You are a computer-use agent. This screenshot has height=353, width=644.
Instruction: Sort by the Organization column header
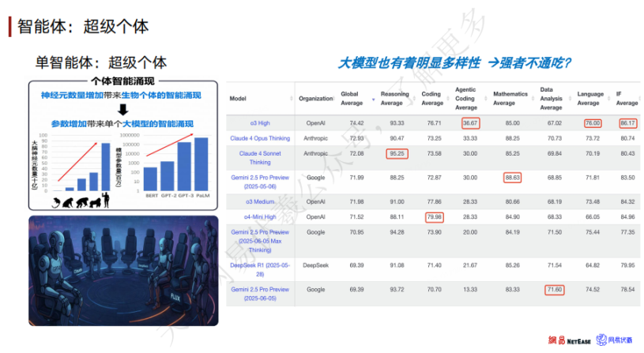click(315, 99)
